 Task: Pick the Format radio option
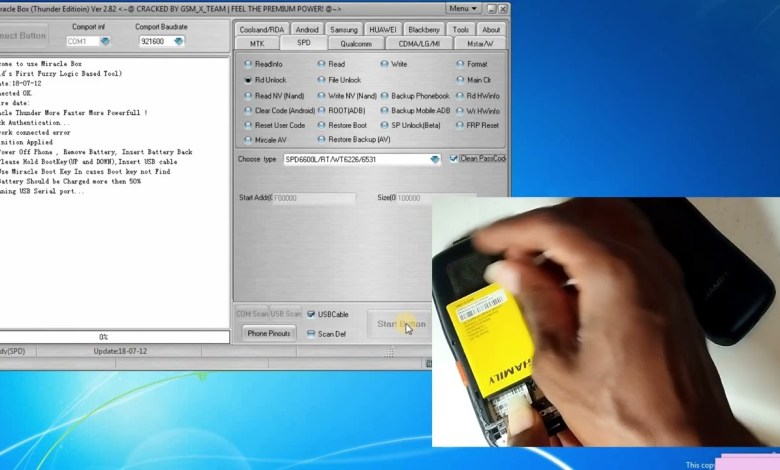pos(461,64)
